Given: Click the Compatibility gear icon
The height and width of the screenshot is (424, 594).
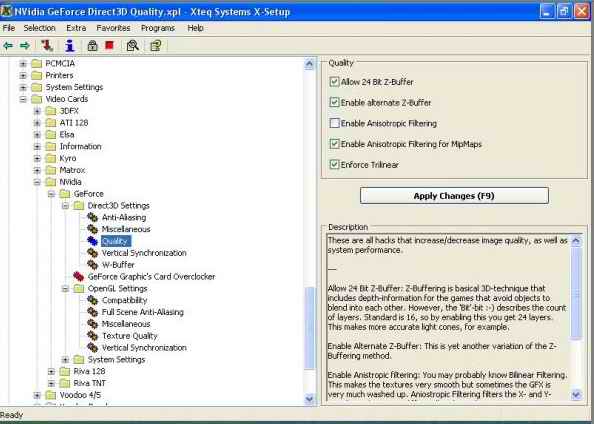Looking at the screenshot, I should pyautogui.click(x=92, y=300).
